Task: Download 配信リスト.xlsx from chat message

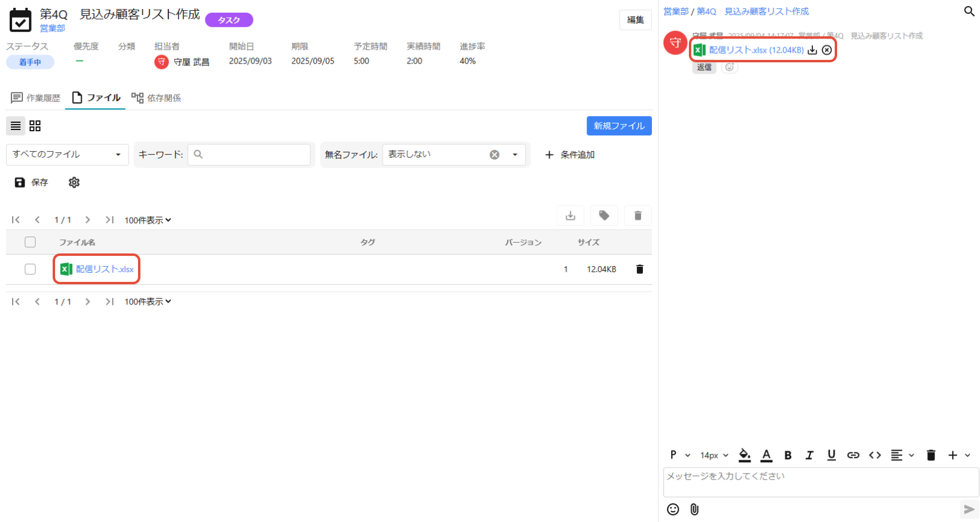Action: coord(812,50)
